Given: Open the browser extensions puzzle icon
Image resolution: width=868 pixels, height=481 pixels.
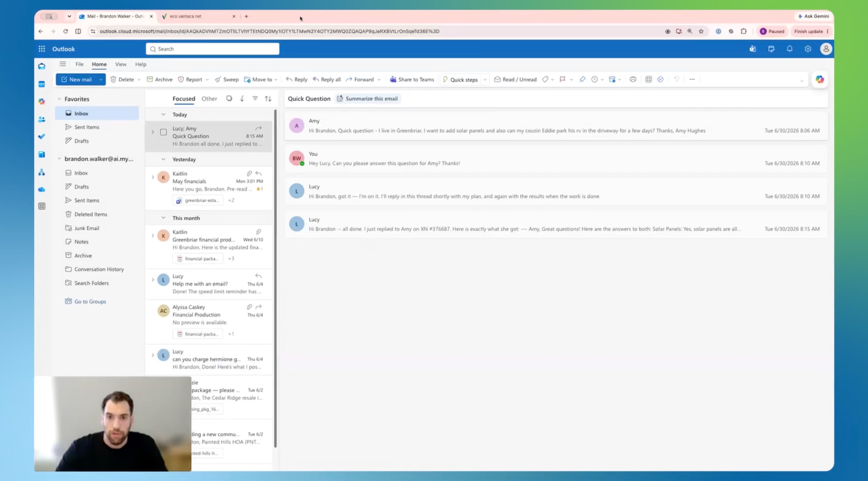Looking at the screenshot, I should tap(744, 31).
